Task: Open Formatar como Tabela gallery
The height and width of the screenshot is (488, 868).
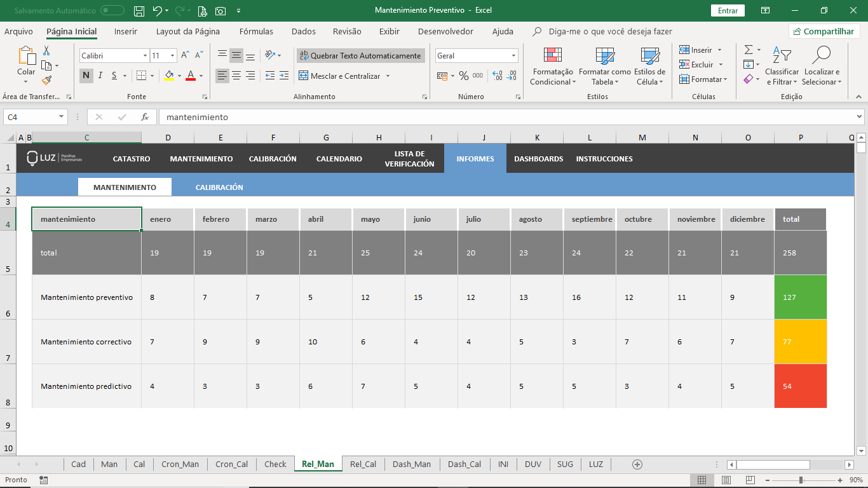Action: click(604, 66)
